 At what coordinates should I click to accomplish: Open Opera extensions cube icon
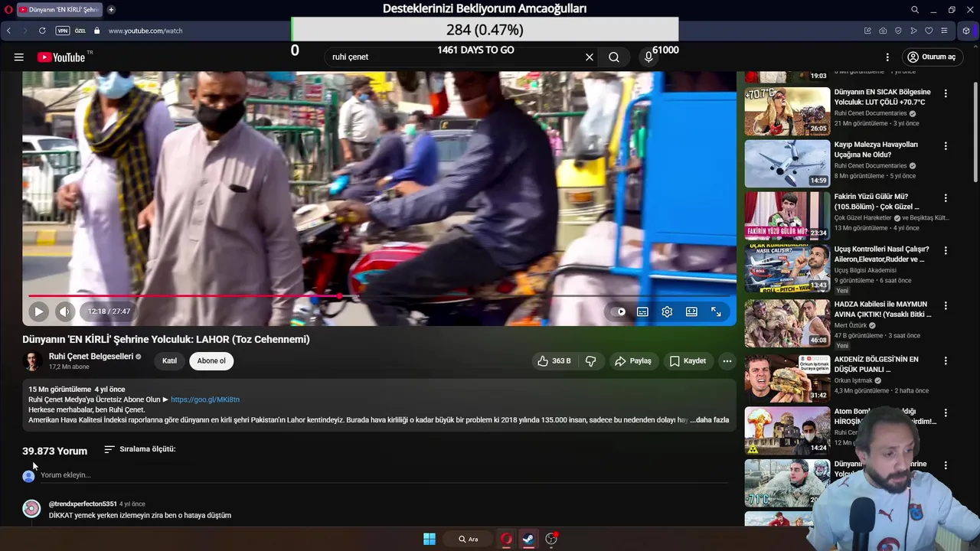click(966, 31)
